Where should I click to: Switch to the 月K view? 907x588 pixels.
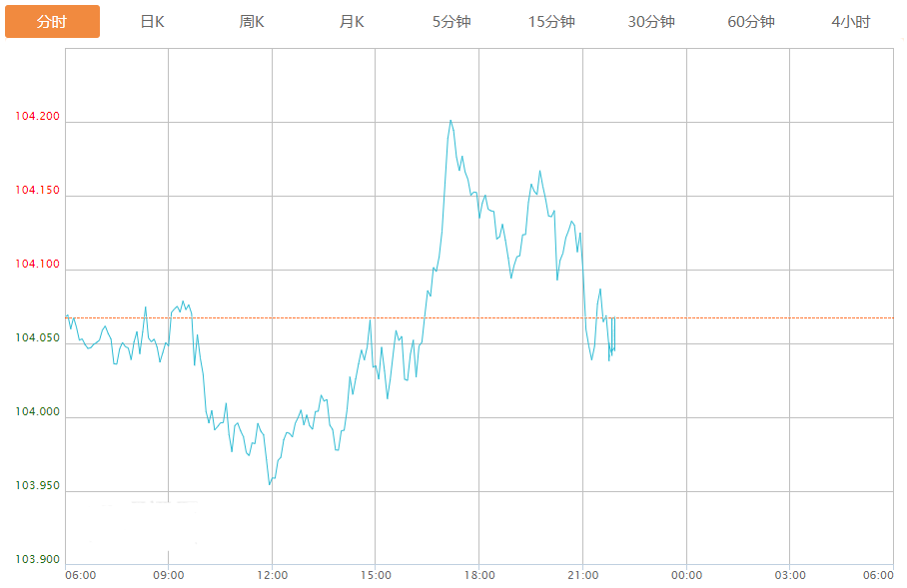tap(352, 22)
